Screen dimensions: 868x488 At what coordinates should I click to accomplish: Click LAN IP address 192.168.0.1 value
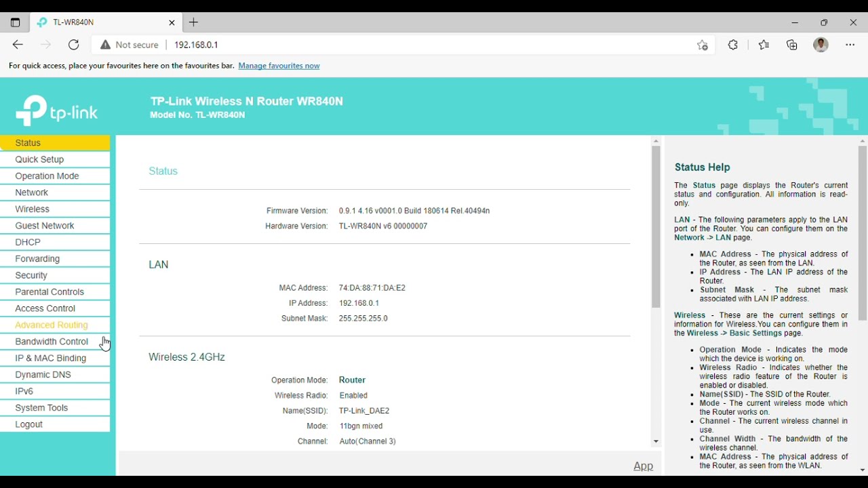click(359, 304)
